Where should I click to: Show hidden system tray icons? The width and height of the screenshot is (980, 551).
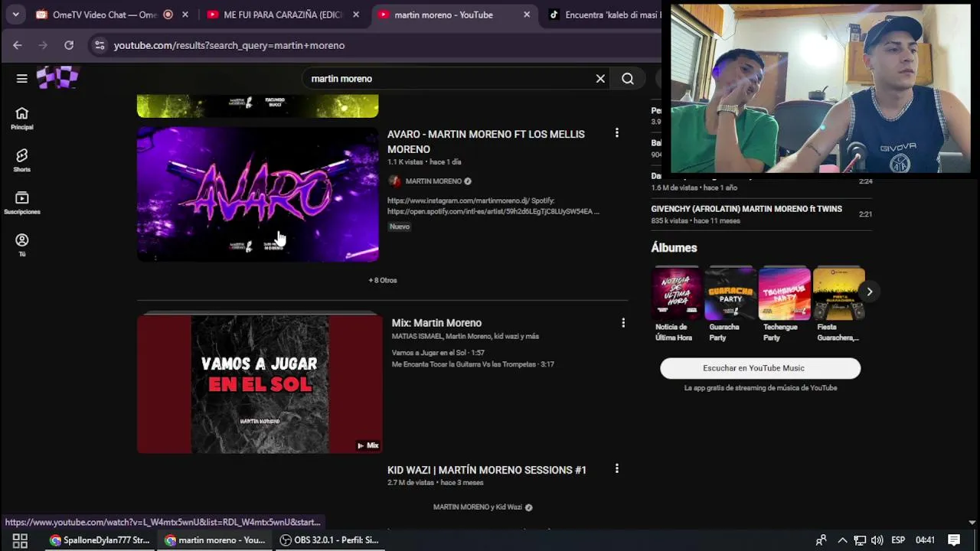(842, 540)
